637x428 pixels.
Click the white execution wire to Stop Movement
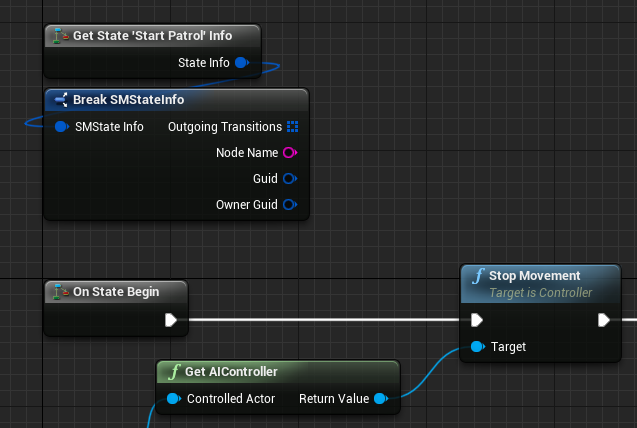click(x=320, y=320)
